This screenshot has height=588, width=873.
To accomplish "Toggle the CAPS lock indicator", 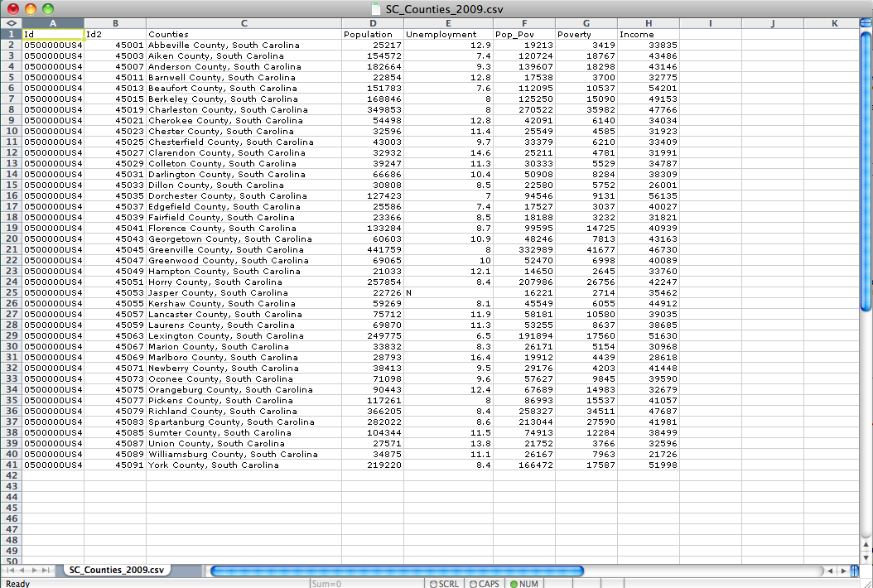I will pos(485,584).
